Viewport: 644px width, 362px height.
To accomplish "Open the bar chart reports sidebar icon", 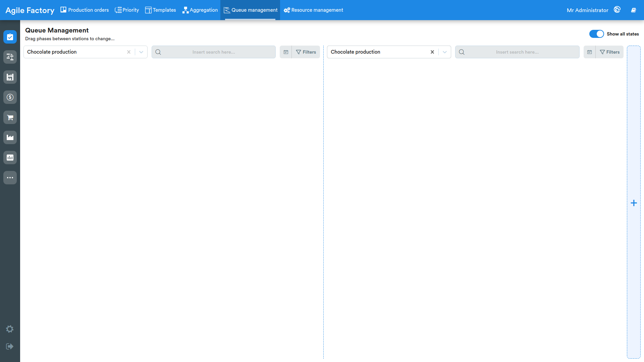I will 10,158.
